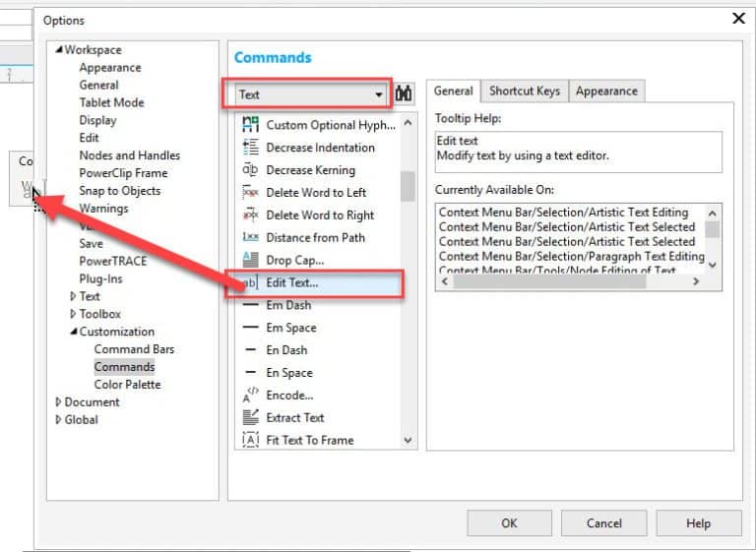The width and height of the screenshot is (756, 552).
Task: Click the Encode command icon
Action: [x=250, y=395]
